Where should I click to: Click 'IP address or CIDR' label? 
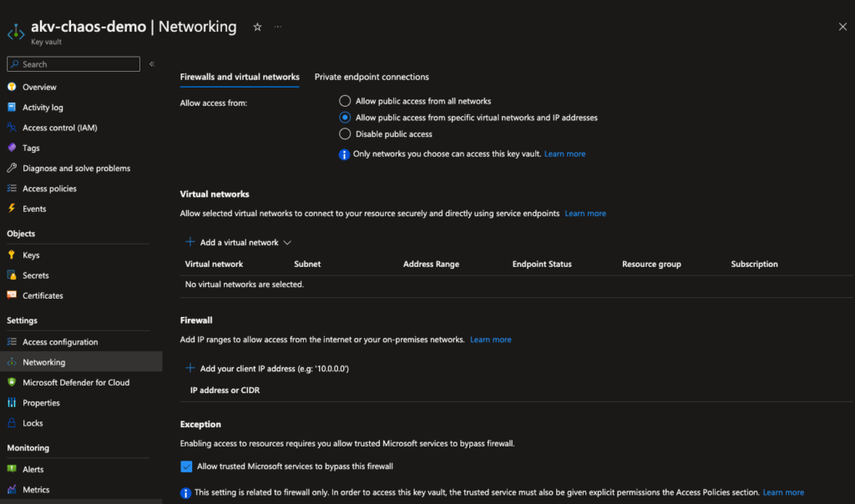pos(225,391)
